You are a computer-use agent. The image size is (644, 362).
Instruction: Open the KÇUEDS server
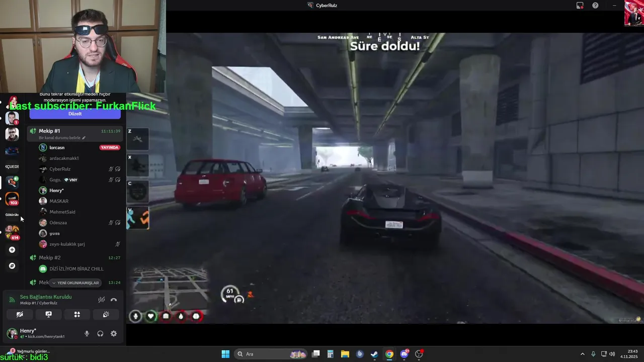coord(12,166)
